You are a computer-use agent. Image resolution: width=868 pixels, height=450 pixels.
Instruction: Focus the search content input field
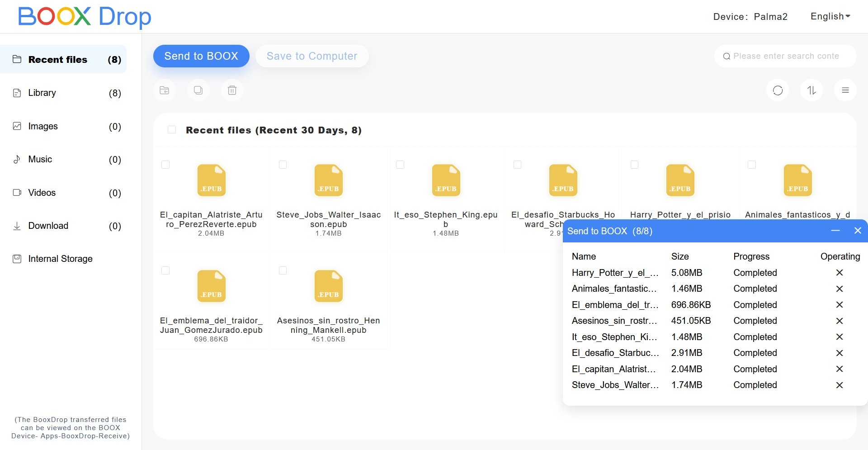pyautogui.click(x=786, y=56)
